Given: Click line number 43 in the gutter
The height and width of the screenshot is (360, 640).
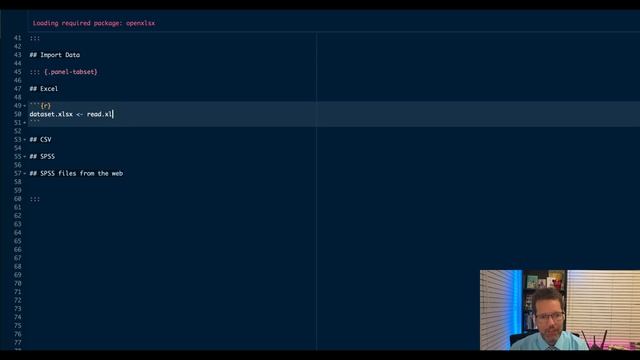Looking at the screenshot, I should tap(18, 55).
